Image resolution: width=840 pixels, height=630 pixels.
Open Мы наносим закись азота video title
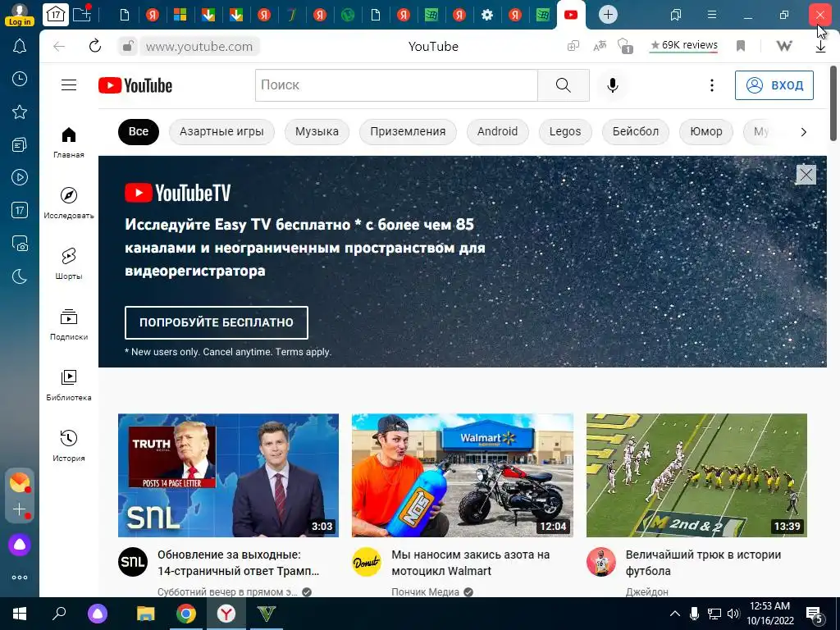(470, 563)
